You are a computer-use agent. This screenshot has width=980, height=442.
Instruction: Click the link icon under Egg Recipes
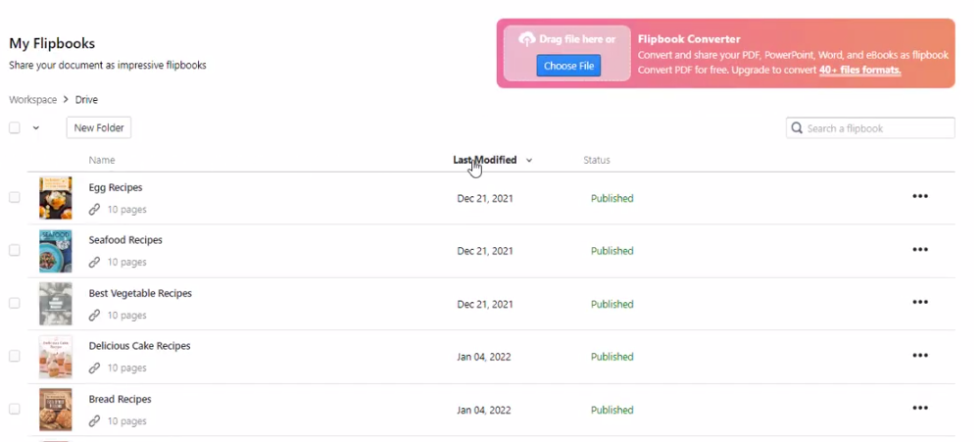pyautogui.click(x=94, y=210)
